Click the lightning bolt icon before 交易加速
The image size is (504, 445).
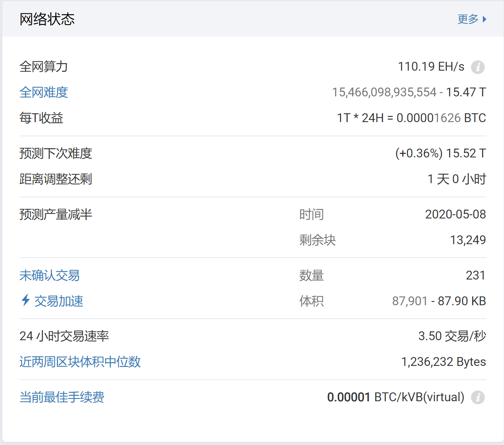click(x=26, y=300)
